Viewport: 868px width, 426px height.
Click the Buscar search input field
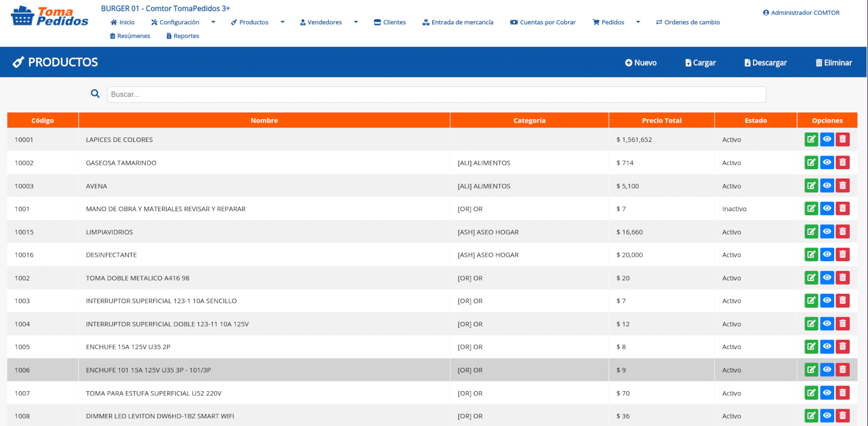pos(436,94)
